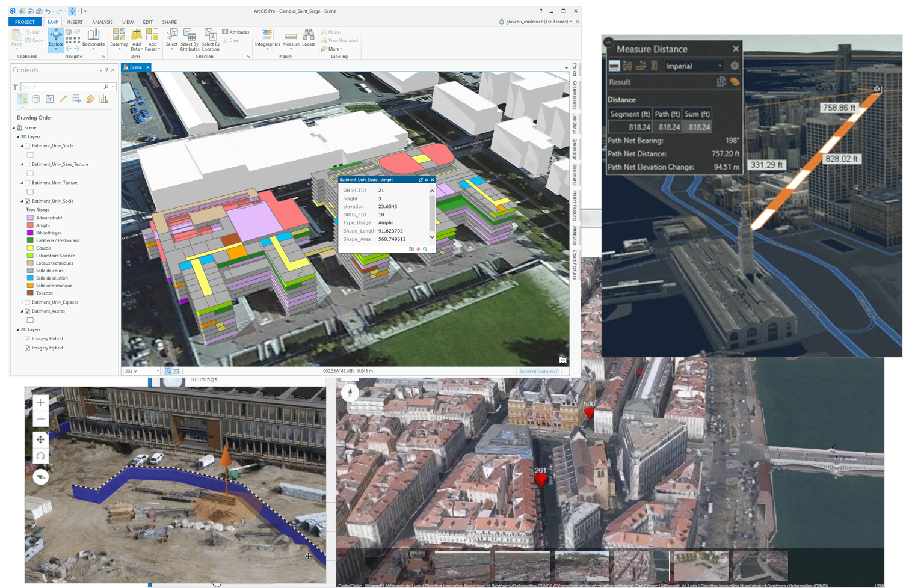Expand the Batiment_Univ_Espaces layer

[x=22, y=302]
